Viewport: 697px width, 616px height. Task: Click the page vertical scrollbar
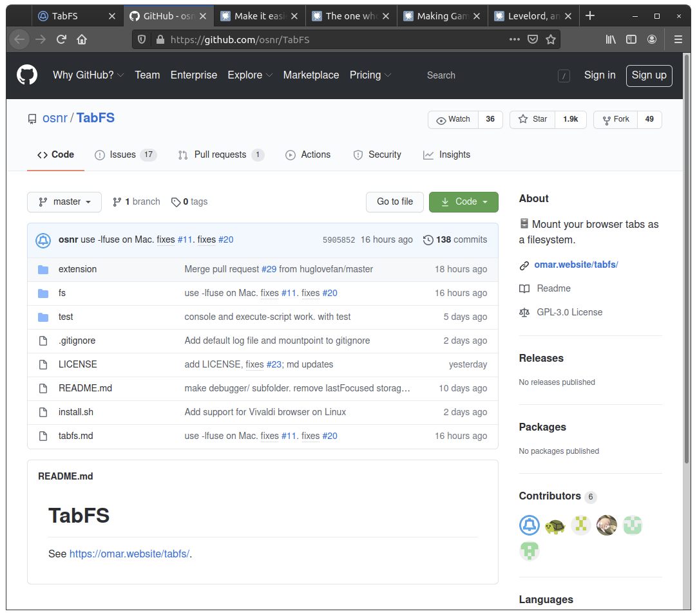pyautogui.click(x=687, y=257)
